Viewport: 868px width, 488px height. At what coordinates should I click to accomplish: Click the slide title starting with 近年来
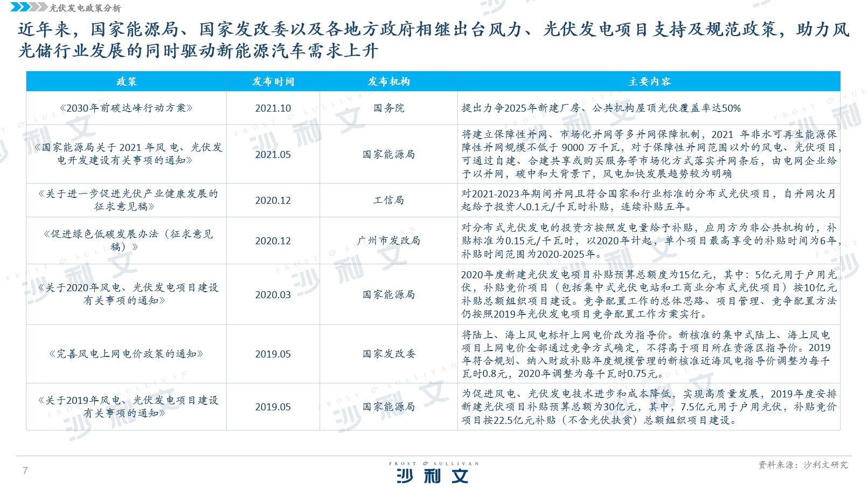(x=433, y=40)
